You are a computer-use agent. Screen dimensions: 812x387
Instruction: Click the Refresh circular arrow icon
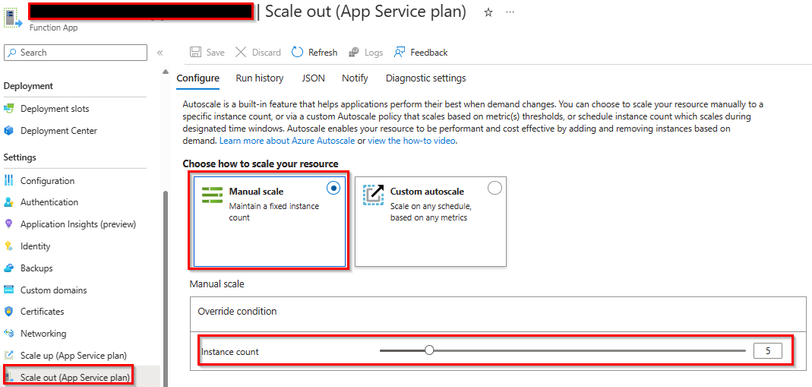(x=297, y=52)
